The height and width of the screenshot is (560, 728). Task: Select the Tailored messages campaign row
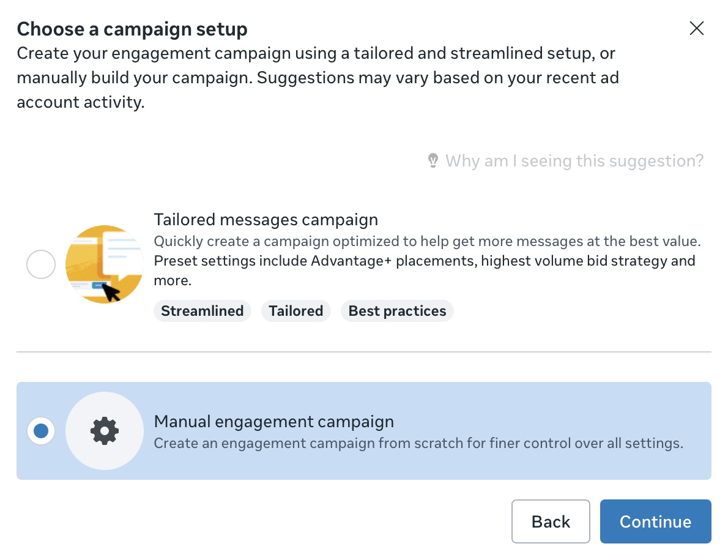point(364,264)
